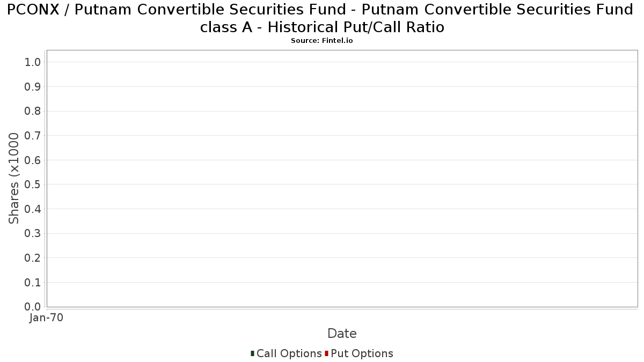
Task: Click the red Put Options legend swatch
Action: (x=326, y=353)
